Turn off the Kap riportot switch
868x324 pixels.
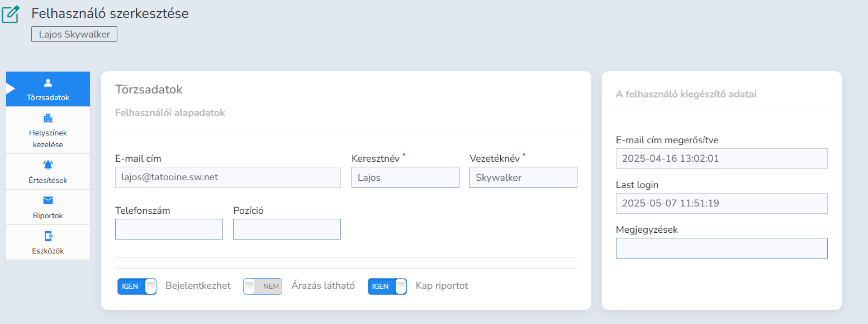[x=387, y=287]
